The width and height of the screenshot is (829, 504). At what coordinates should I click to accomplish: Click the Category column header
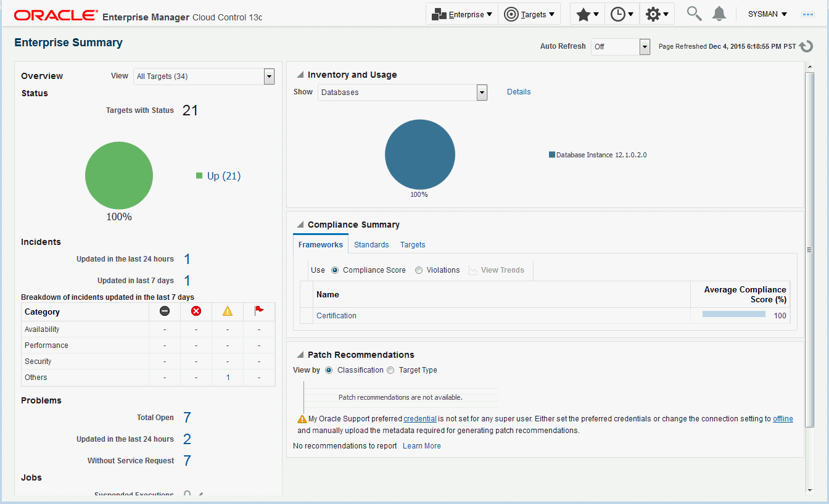(85, 312)
